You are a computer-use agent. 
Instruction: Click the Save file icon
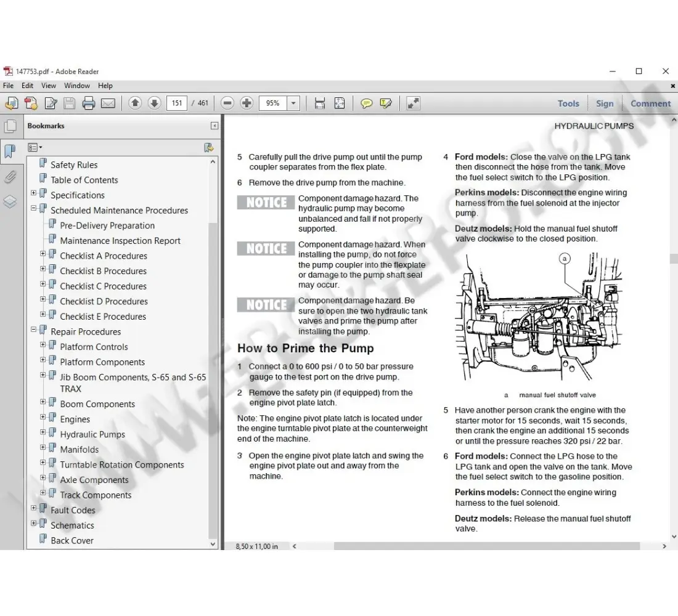[70, 103]
